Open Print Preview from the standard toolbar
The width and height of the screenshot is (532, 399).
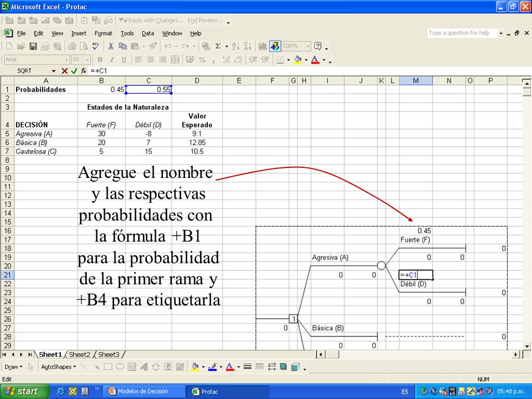pos(84,46)
